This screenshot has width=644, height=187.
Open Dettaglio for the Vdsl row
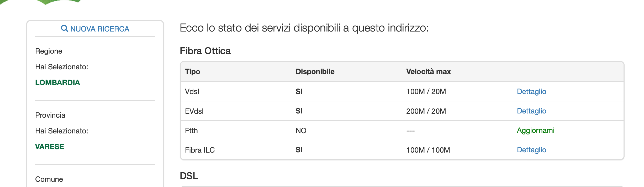[x=531, y=91]
